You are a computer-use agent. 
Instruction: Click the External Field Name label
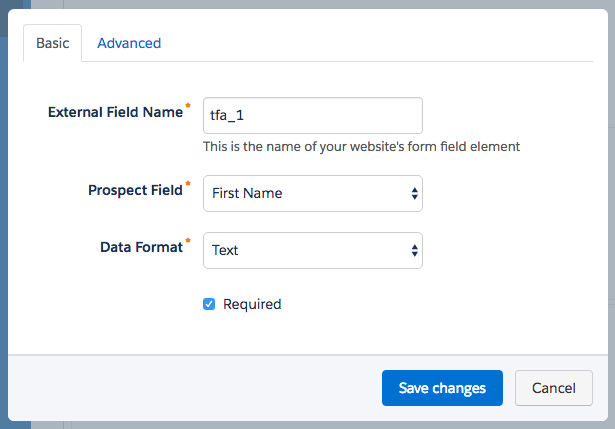tap(115, 113)
